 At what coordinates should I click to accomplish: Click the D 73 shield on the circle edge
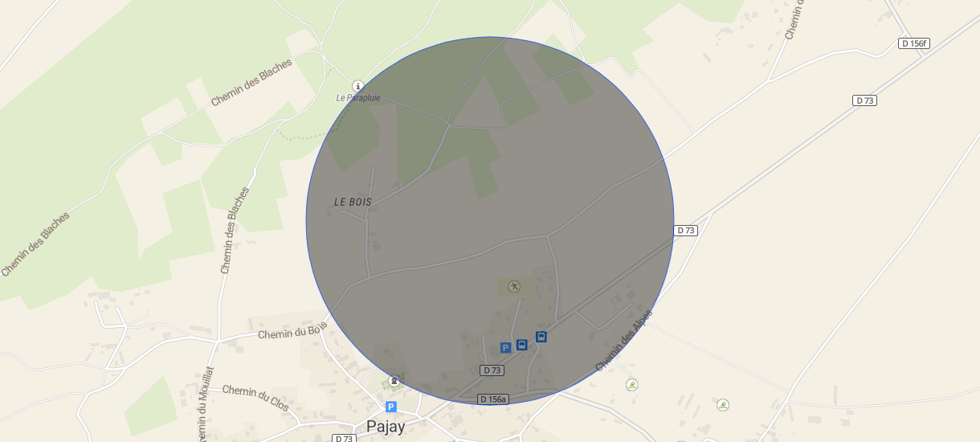pos(685,231)
